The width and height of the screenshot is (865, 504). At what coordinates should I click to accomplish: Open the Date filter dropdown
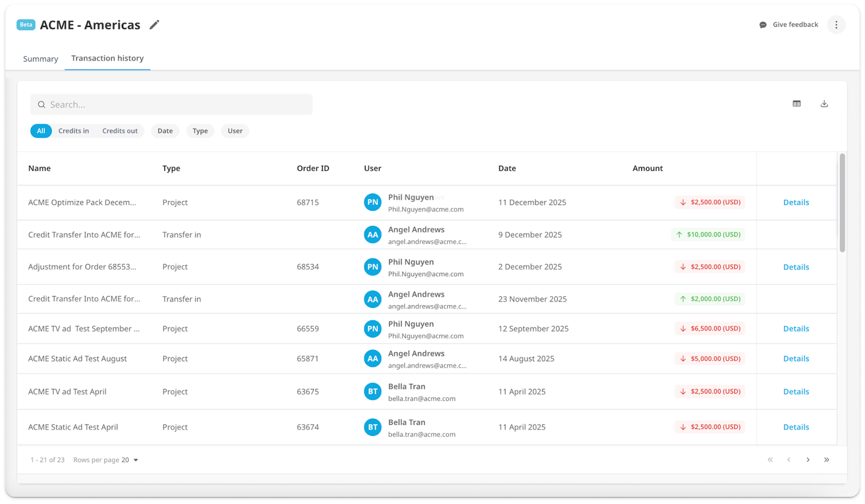pos(165,131)
